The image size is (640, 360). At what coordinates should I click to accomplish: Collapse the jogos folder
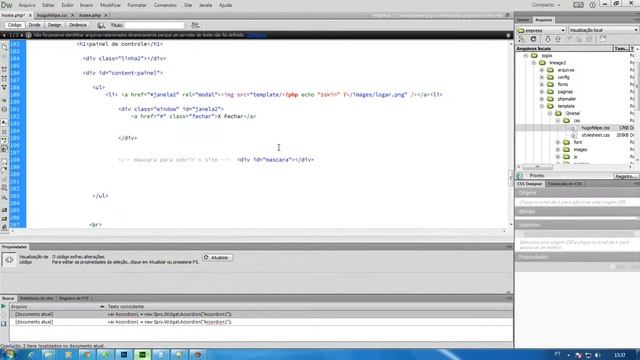pos(526,56)
